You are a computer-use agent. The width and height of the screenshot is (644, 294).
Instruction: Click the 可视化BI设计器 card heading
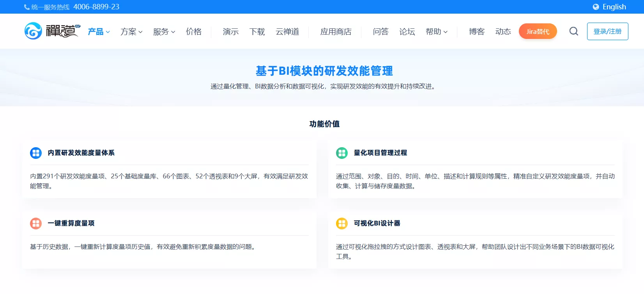pyautogui.click(x=377, y=224)
